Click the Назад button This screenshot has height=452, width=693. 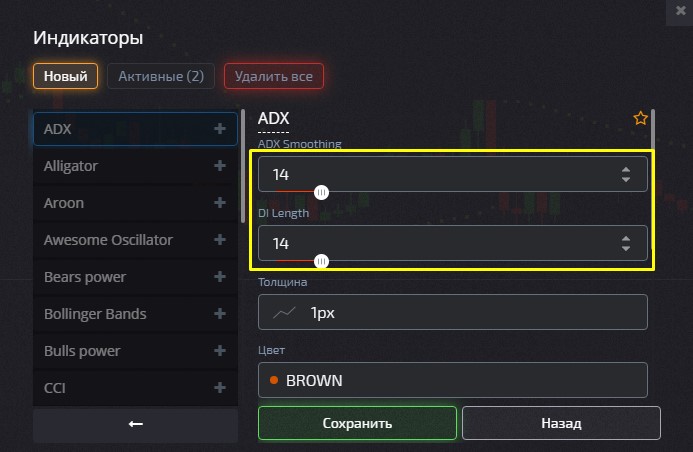(x=561, y=423)
